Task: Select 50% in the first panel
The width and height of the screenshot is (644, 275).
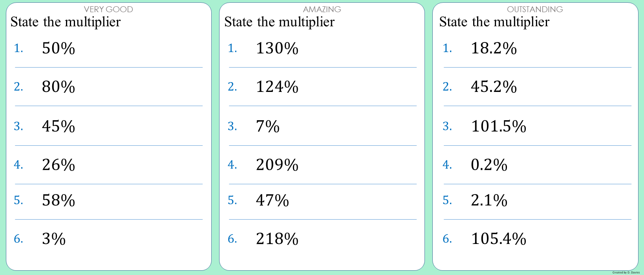Action: 59,48
